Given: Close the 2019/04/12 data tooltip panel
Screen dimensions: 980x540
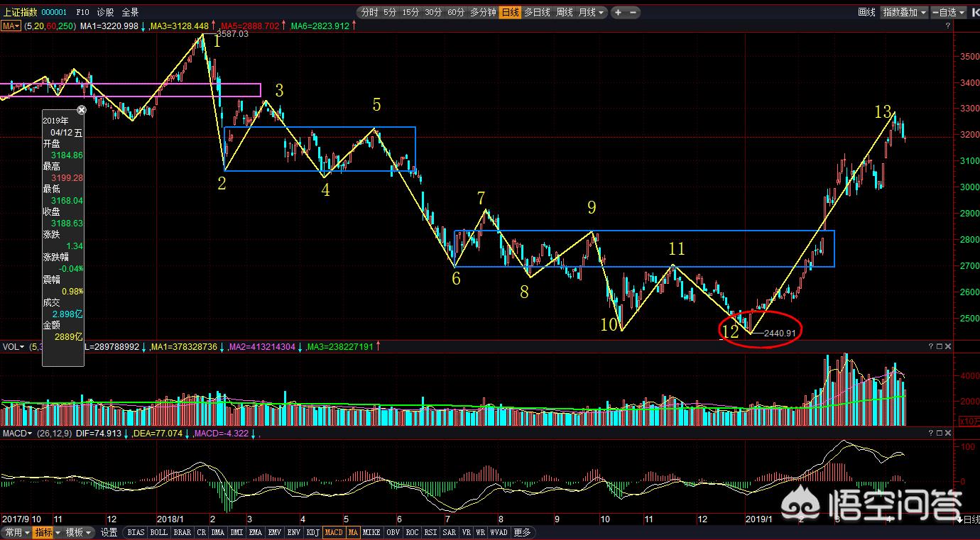Looking at the screenshot, I should [x=82, y=110].
